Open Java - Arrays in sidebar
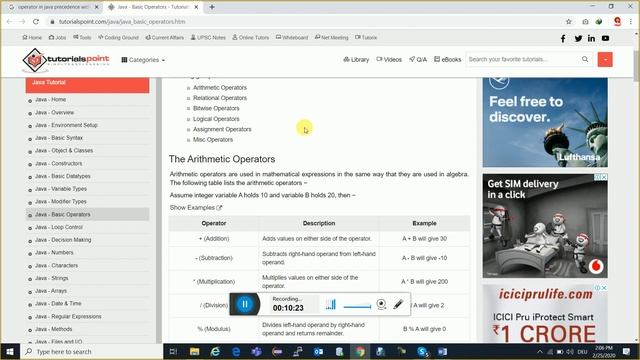640x360 pixels. coord(51,291)
